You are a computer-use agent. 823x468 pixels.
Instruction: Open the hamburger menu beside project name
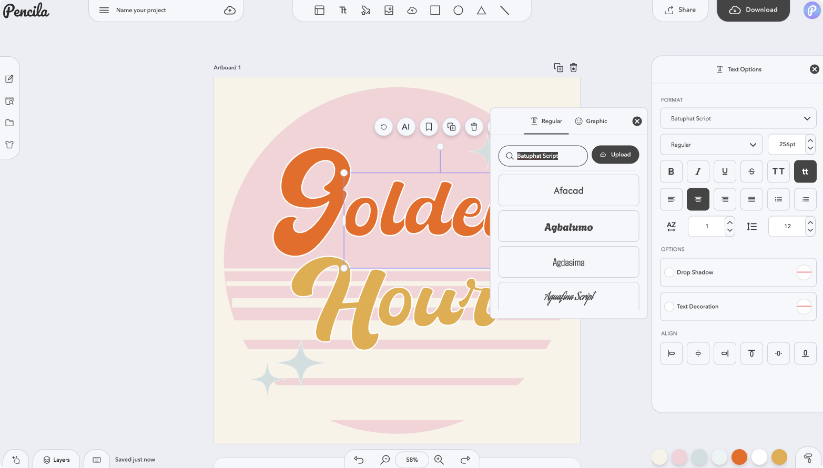(104, 10)
